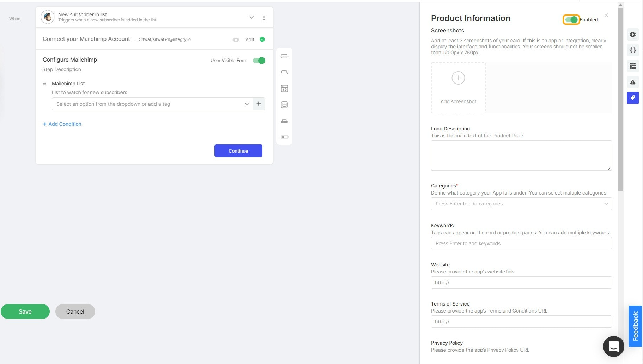Select the layout template icon in the vertical toolbar
Screen dimensions: 643x364
(284, 105)
